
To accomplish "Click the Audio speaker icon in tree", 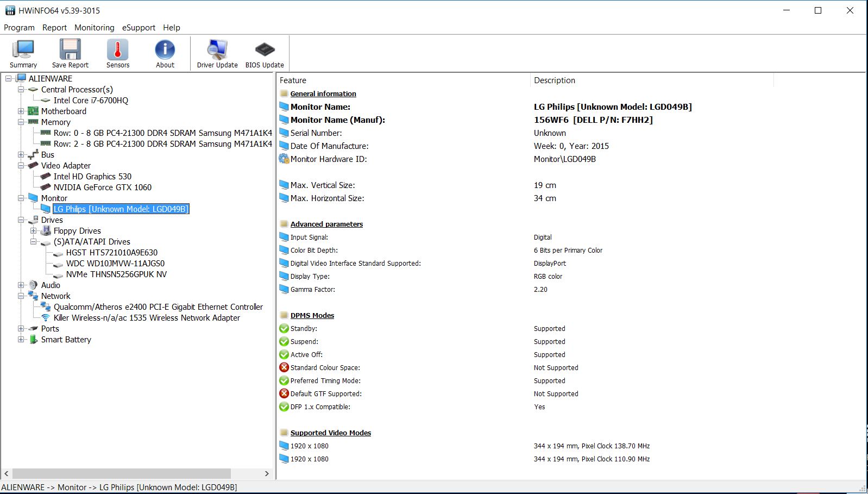I will pyautogui.click(x=33, y=285).
